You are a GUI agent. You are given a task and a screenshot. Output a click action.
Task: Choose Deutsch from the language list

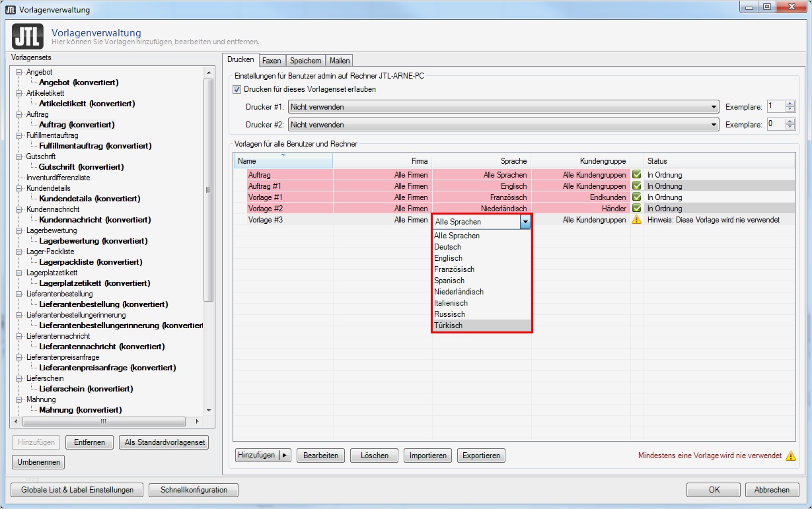tap(482, 247)
